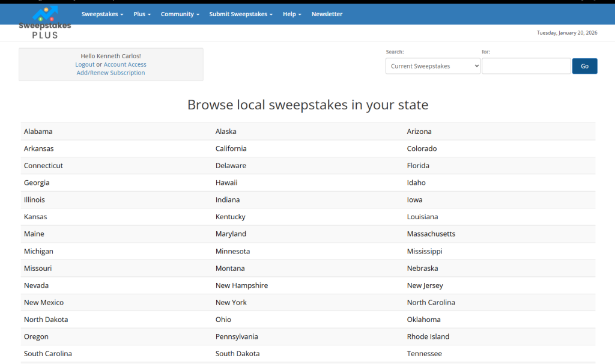
Task: Expand the Plus navigation dropdown
Action: pyautogui.click(x=142, y=14)
